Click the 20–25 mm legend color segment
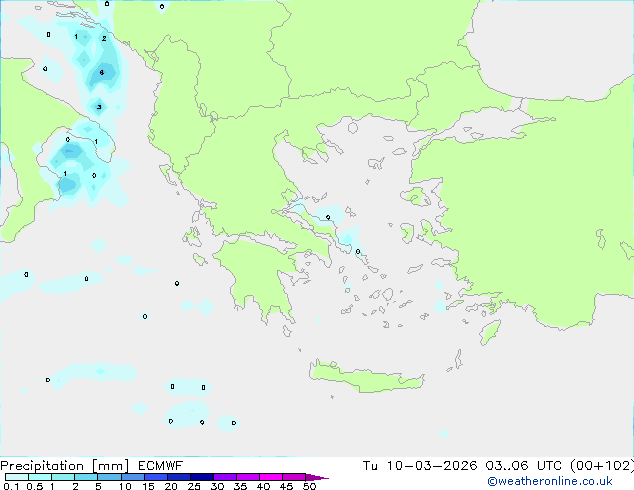Screen dimensions: 634x490 click(179, 477)
